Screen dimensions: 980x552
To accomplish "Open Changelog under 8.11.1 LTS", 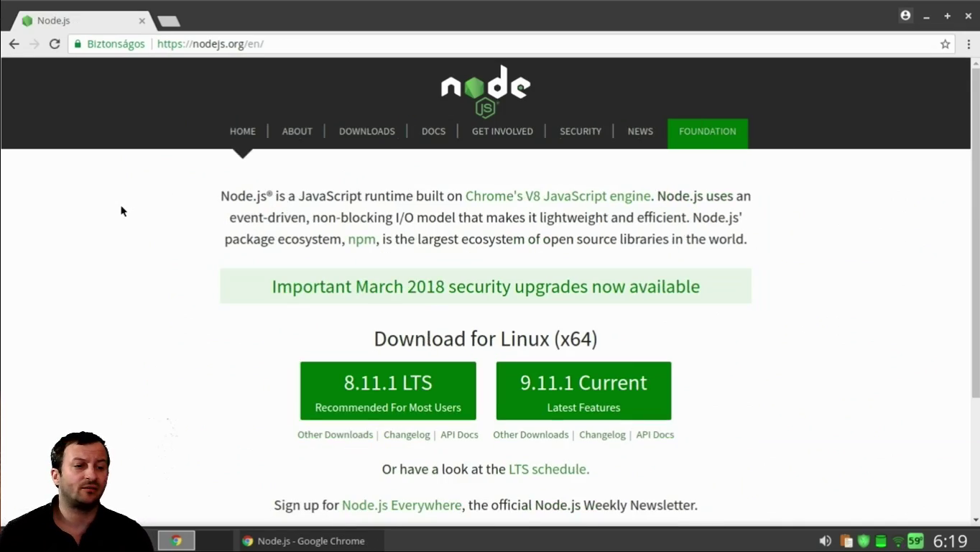I will click(x=407, y=435).
